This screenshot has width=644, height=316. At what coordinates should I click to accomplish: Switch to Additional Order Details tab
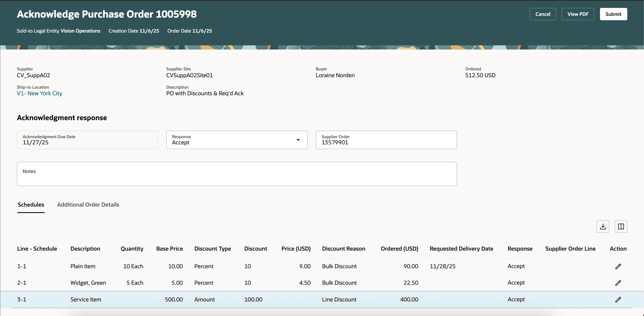[x=88, y=204]
